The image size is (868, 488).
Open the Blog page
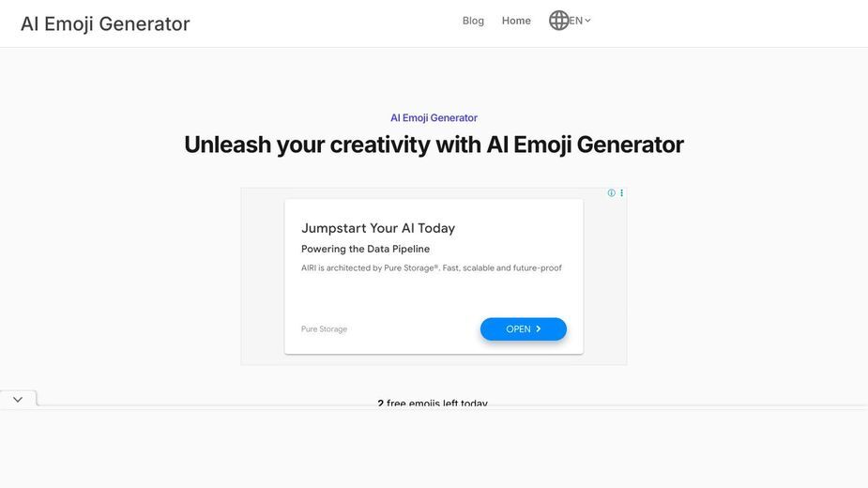473,21
